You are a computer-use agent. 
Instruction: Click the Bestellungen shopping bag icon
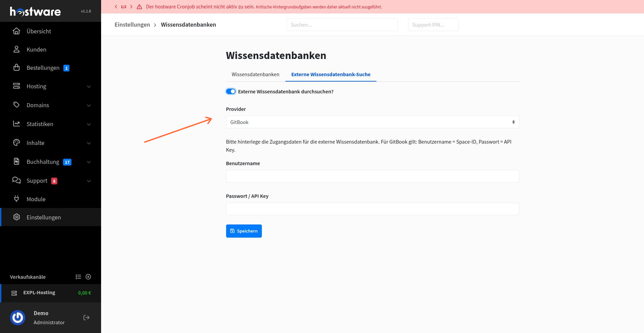(x=17, y=67)
